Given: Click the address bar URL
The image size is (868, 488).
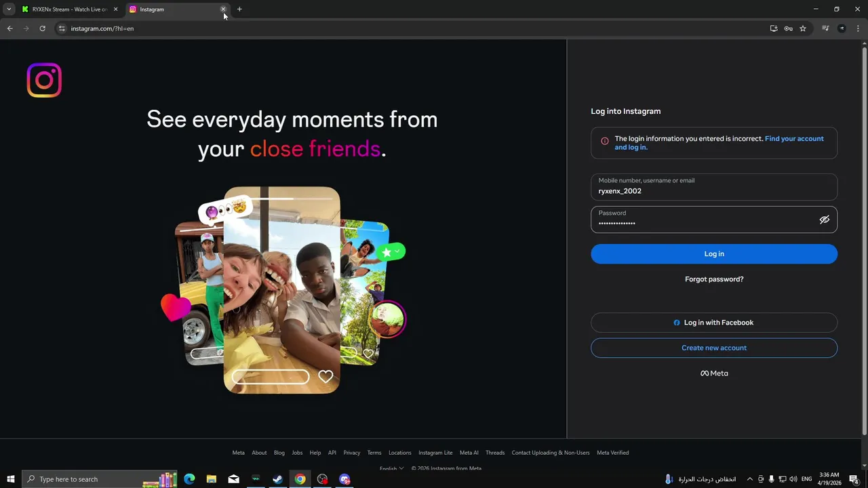Looking at the screenshot, I should [102, 28].
